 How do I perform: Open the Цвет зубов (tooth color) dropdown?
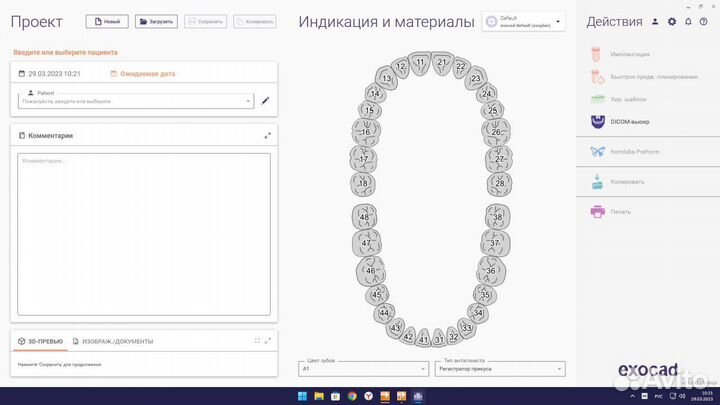coord(363,369)
